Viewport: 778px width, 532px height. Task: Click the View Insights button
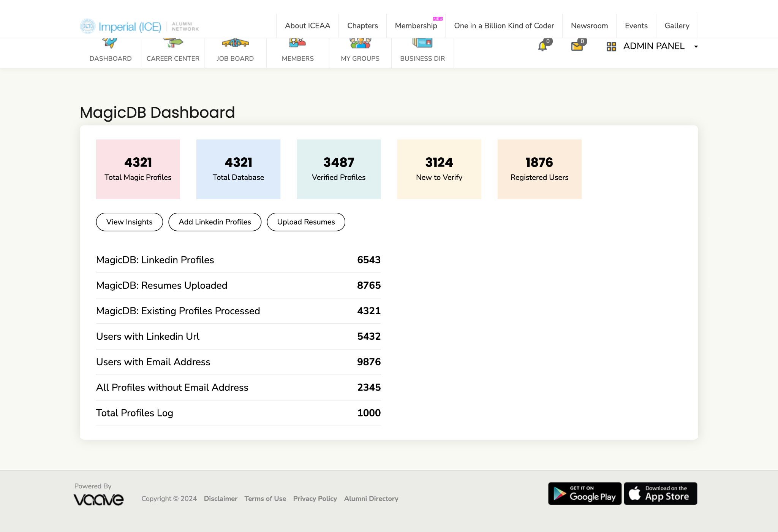pyautogui.click(x=129, y=222)
